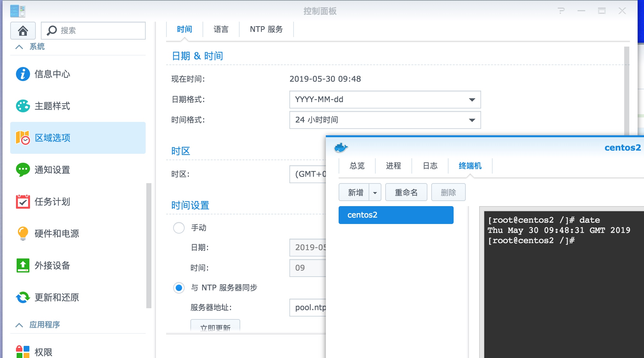Click the Home icon button
The image size is (644, 358).
point(23,31)
